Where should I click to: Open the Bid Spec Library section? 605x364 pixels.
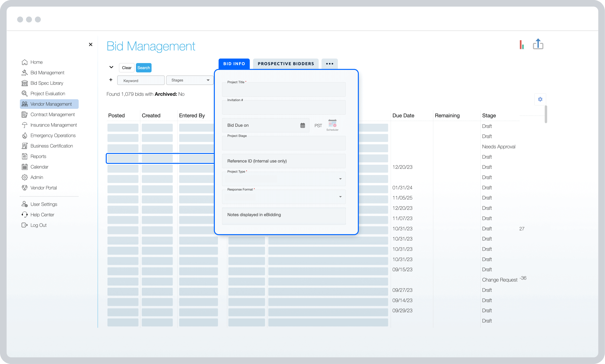[47, 83]
